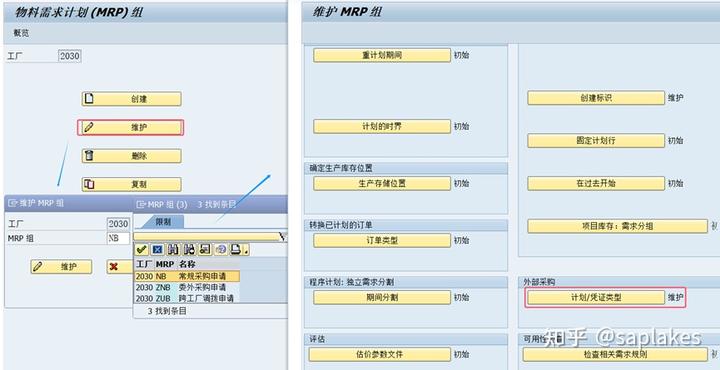Click the 在过去开始 button
This screenshot has height=370, width=720.
[596, 183]
